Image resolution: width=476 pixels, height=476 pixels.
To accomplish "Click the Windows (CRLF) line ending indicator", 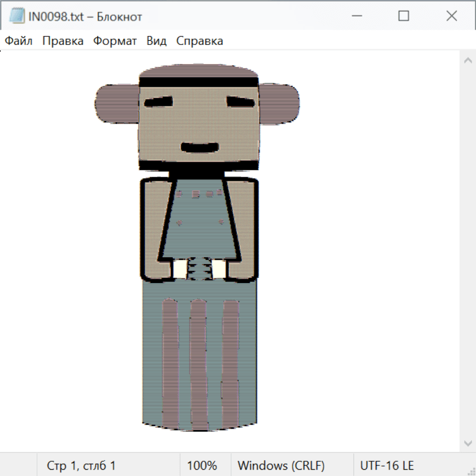I will [x=281, y=465].
